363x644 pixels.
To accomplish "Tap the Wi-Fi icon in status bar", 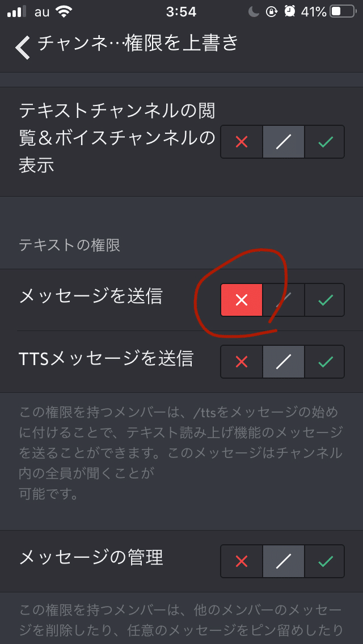I will 64,12.
